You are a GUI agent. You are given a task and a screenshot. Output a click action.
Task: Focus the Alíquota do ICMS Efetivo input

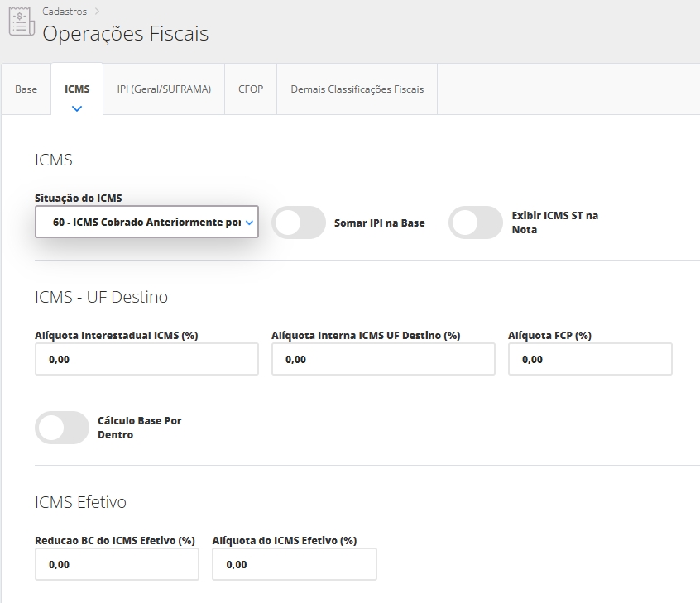click(x=294, y=565)
